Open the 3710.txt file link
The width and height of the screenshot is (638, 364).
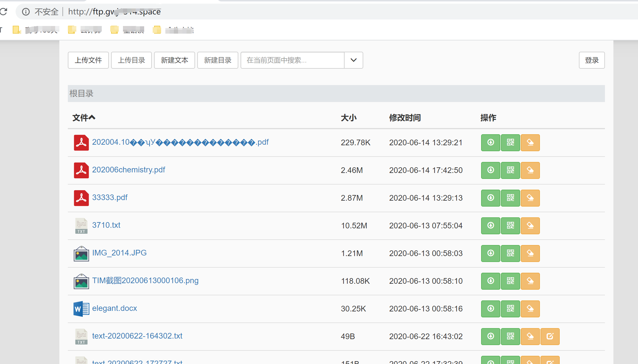[106, 225]
